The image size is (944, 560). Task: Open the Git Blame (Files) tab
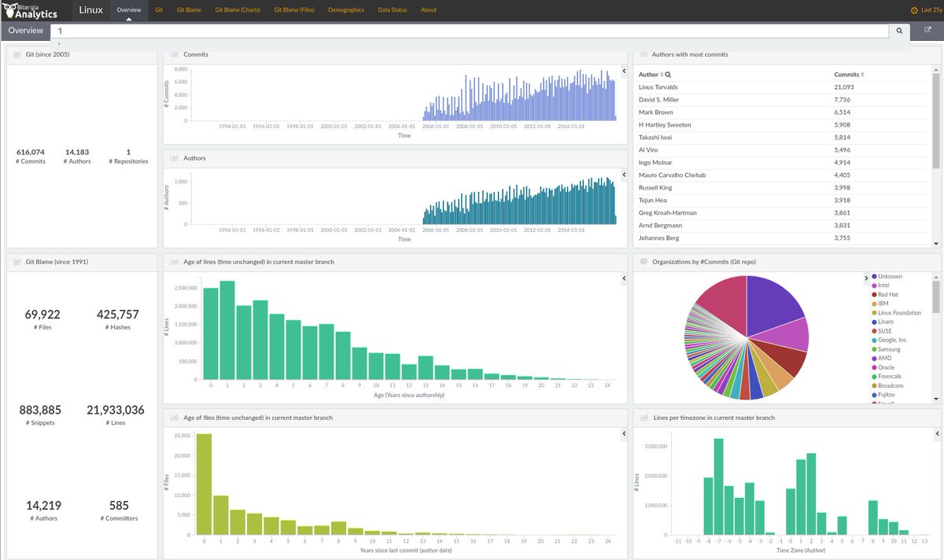[294, 10]
